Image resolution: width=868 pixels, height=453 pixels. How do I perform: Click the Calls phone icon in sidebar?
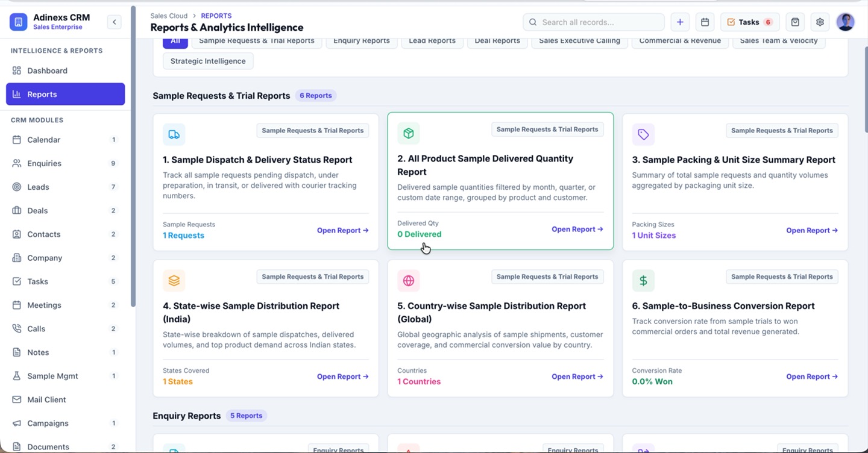(17, 329)
